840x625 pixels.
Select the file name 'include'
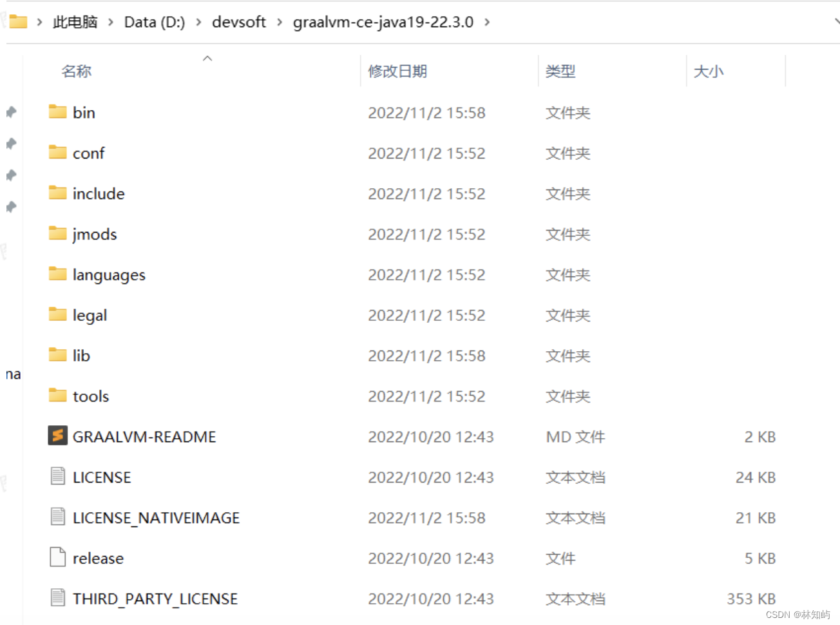99,194
